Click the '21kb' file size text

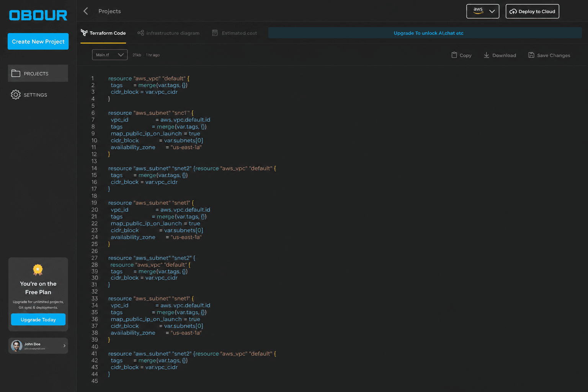[137, 55]
